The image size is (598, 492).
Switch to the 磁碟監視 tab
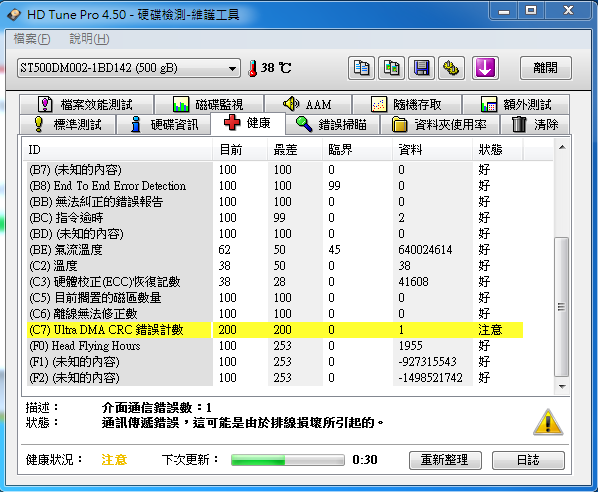[x=209, y=104]
